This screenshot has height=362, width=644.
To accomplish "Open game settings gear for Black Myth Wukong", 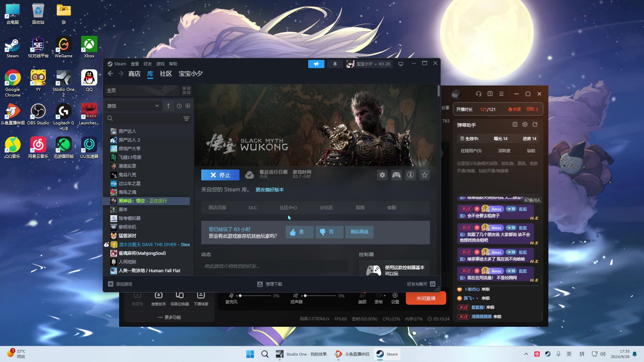I will point(382,175).
